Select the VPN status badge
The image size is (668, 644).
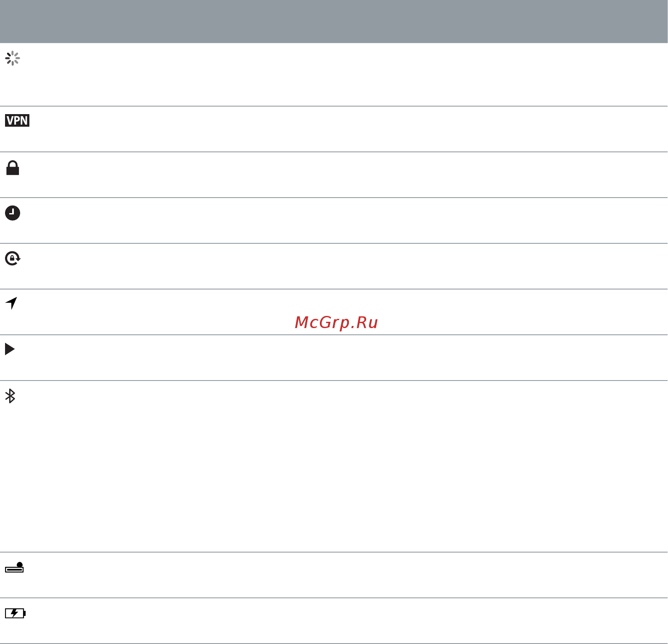(17, 120)
